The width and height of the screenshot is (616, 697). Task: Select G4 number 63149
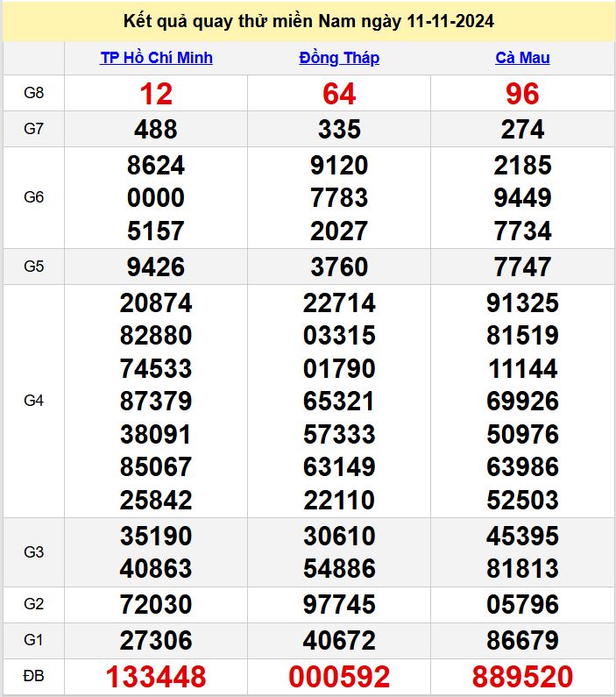[x=339, y=467]
